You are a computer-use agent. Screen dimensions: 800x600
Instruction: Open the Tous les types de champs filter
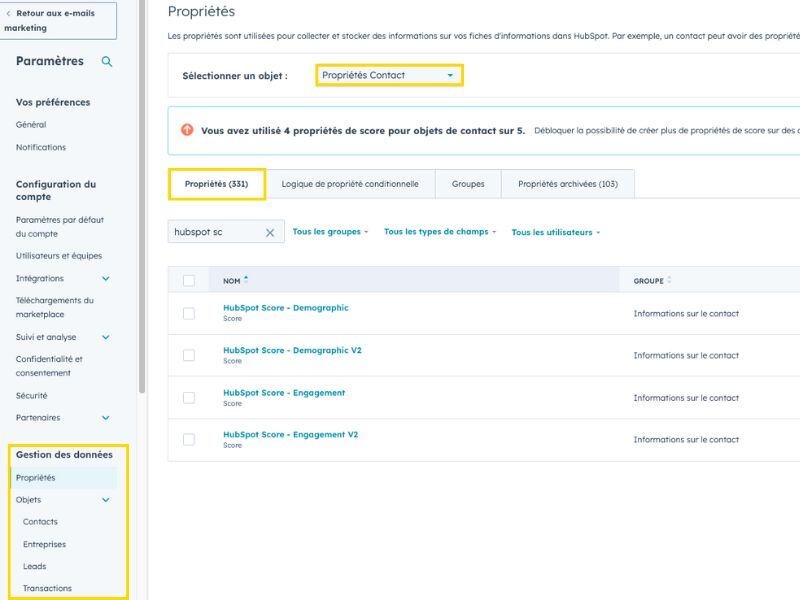[x=440, y=232]
